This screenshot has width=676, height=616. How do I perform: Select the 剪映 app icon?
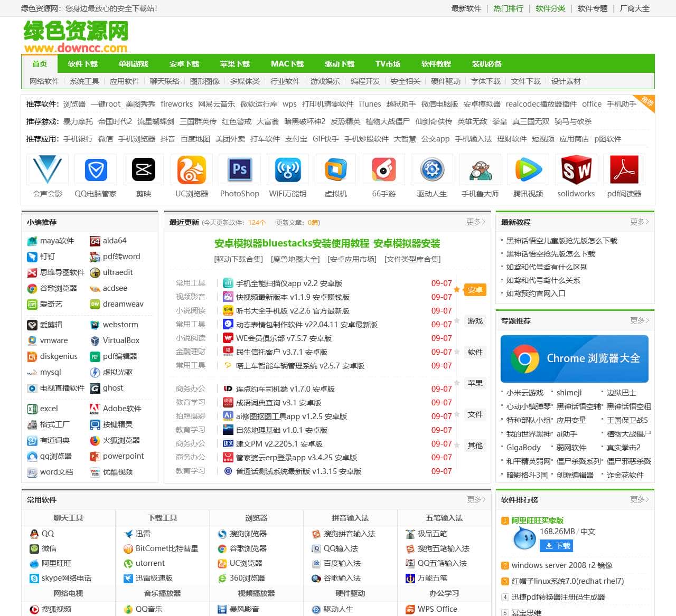pos(144,169)
